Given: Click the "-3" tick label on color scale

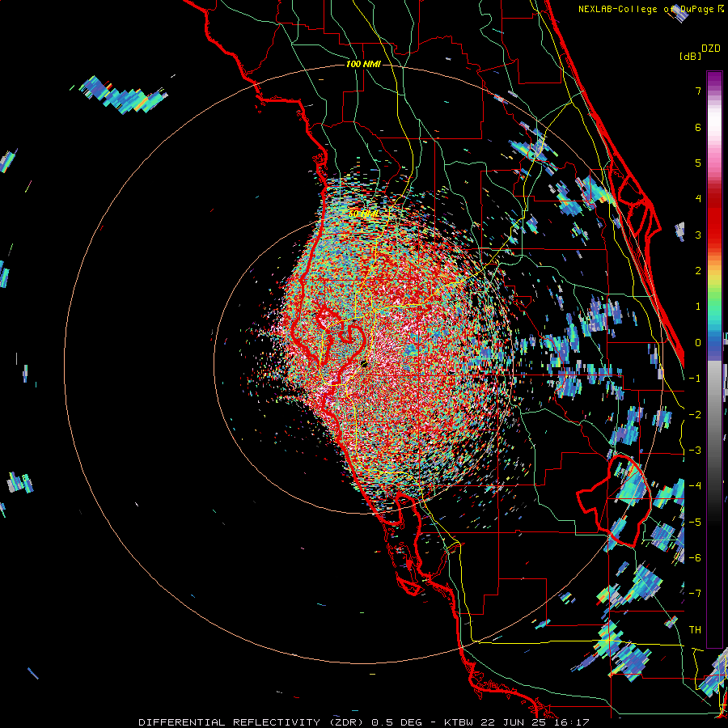Looking at the screenshot, I should [695, 451].
